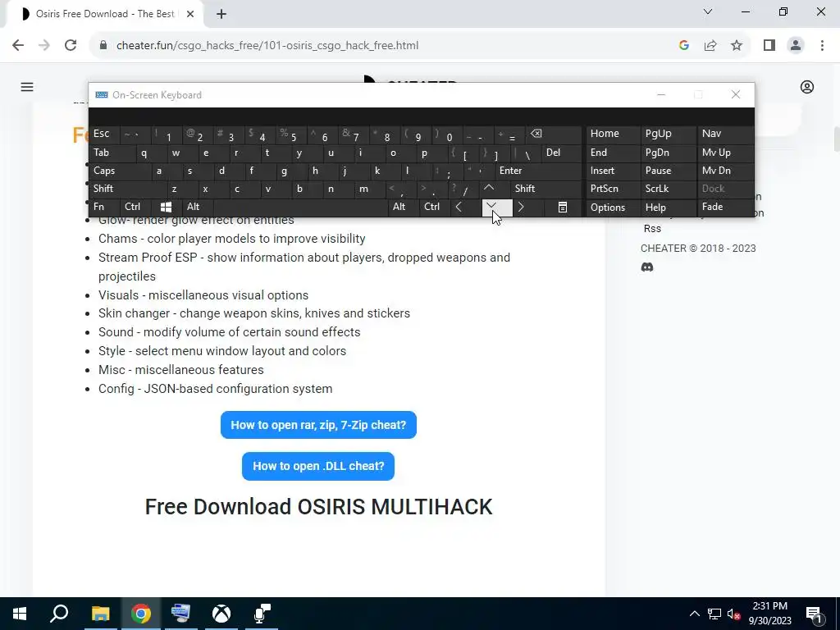
Task: Open Xbox app from taskbar
Action: click(x=221, y=614)
